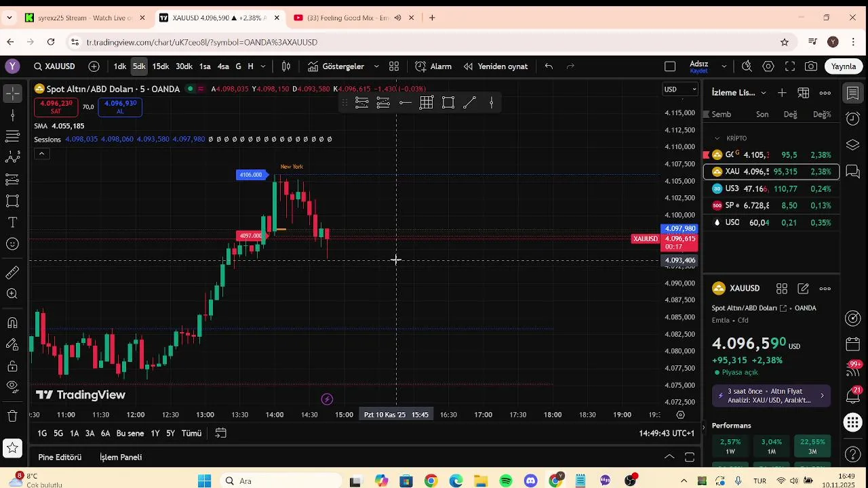Open the calendar icon in right sidebar
Screen dimensions: 868x488
tap(853, 344)
